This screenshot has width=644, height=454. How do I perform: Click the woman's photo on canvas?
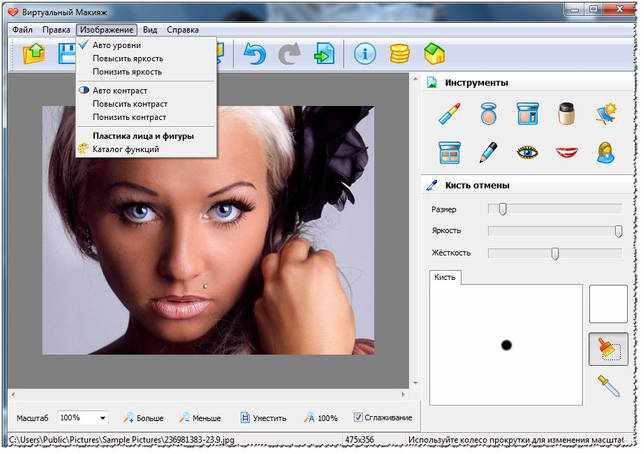point(208,230)
